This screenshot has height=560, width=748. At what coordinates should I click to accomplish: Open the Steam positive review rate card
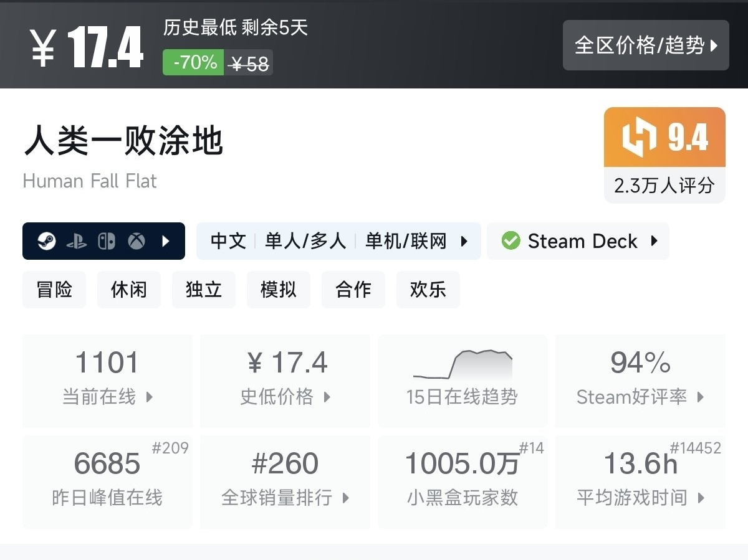[640, 381]
